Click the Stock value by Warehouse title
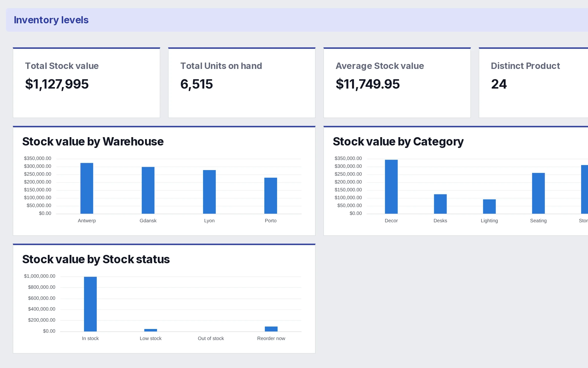This screenshot has height=368, width=588. [x=93, y=142]
